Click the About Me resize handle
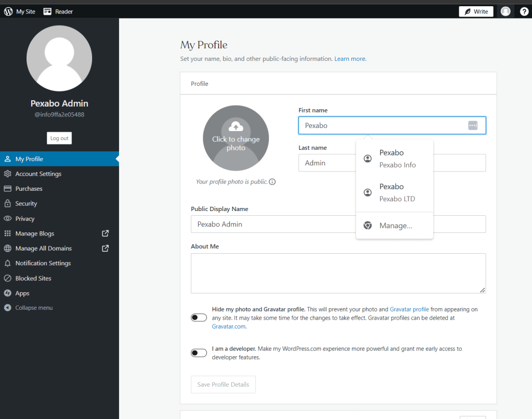This screenshot has width=532, height=419. click(483, 290)
